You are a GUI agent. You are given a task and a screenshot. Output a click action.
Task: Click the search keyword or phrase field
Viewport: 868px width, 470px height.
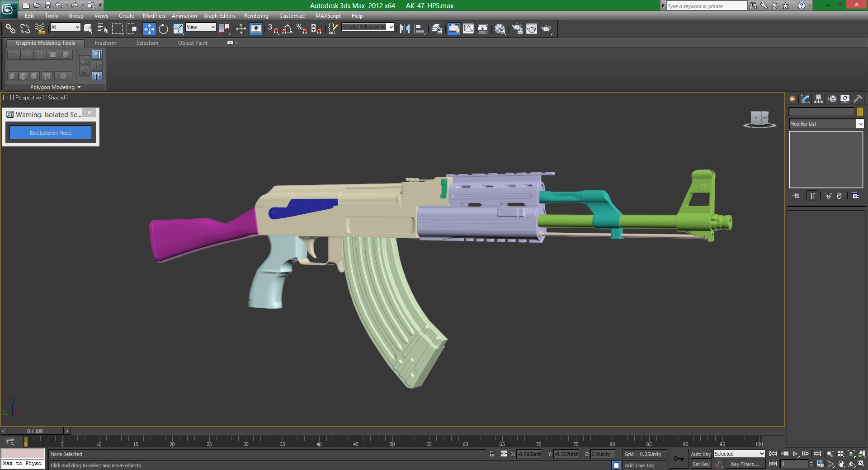(x=706, y=6)
